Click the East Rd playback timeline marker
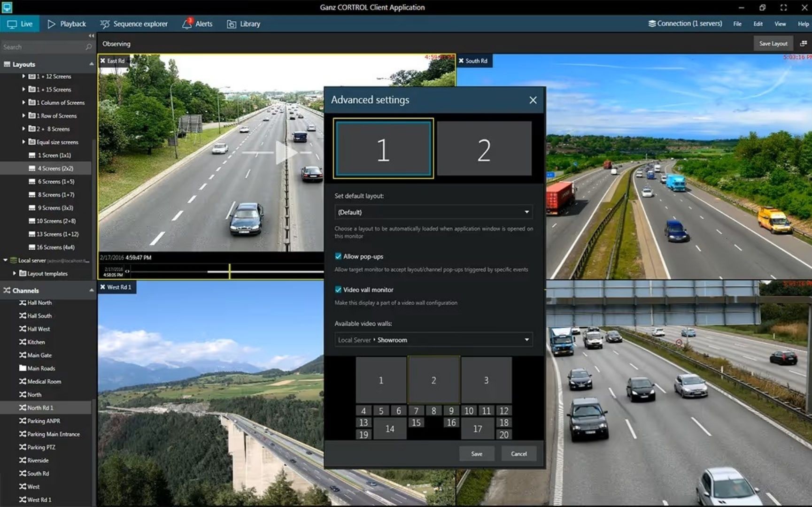The height and width of the screenshot is (507, 812). point(229,271)
